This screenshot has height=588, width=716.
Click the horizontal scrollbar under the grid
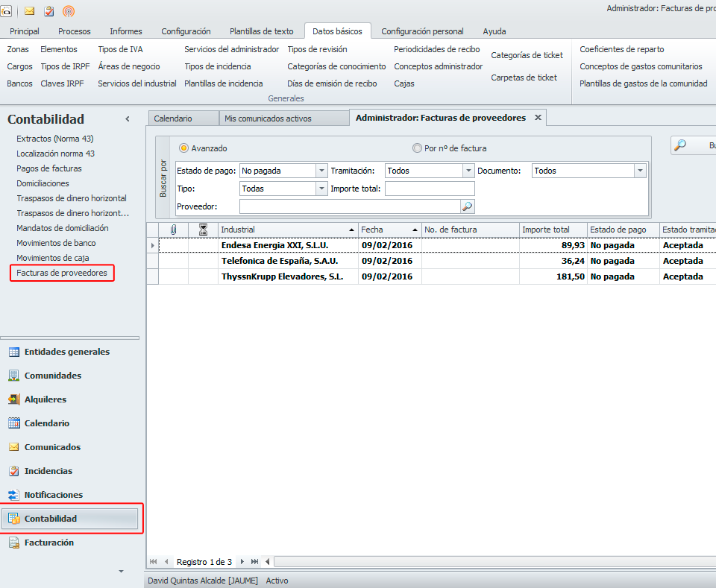[x=492, y=561]
